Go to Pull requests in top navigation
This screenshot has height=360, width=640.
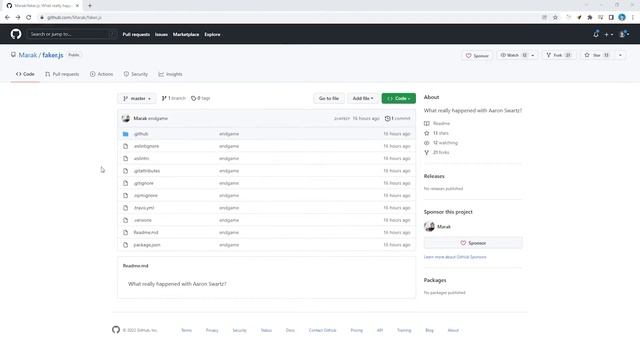(136, 35)
